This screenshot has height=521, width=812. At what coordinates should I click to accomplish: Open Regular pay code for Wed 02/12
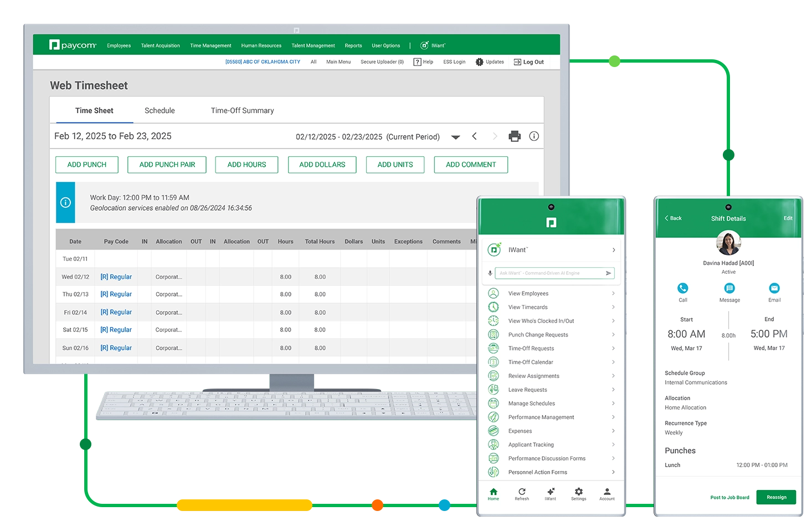[116, 277]
